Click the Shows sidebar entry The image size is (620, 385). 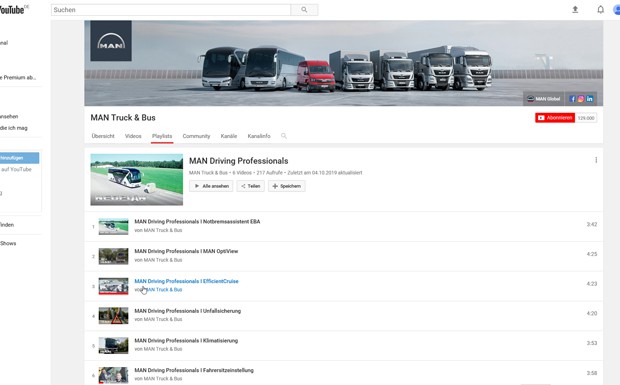pos(8,243)
